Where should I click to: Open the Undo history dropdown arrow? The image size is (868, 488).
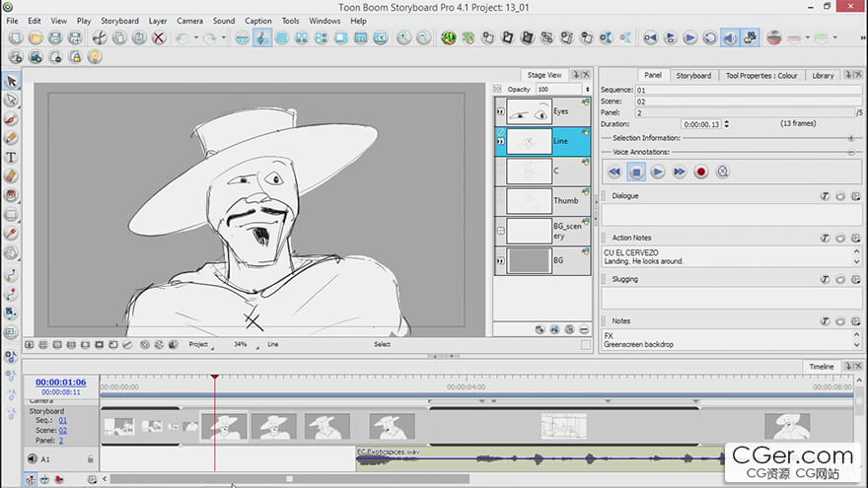click(194, 38)
